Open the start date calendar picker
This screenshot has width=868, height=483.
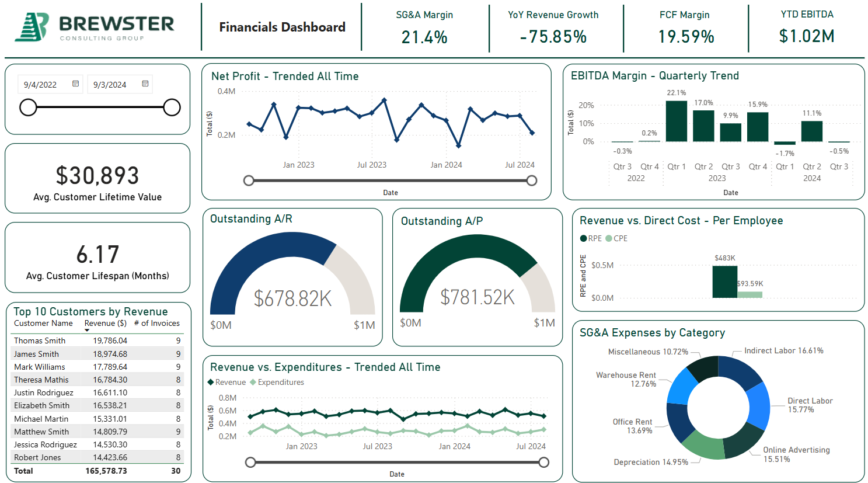75,84
